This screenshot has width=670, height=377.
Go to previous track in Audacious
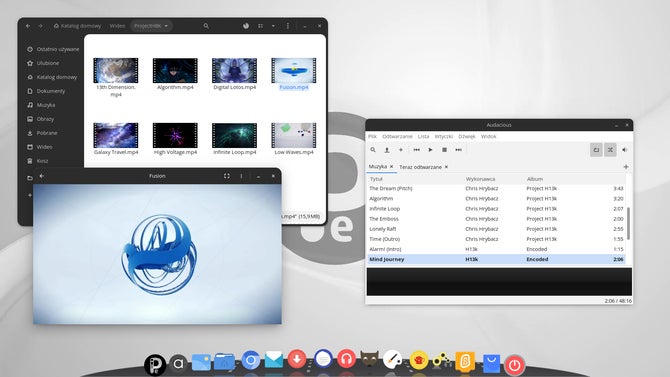pos(416,150)
